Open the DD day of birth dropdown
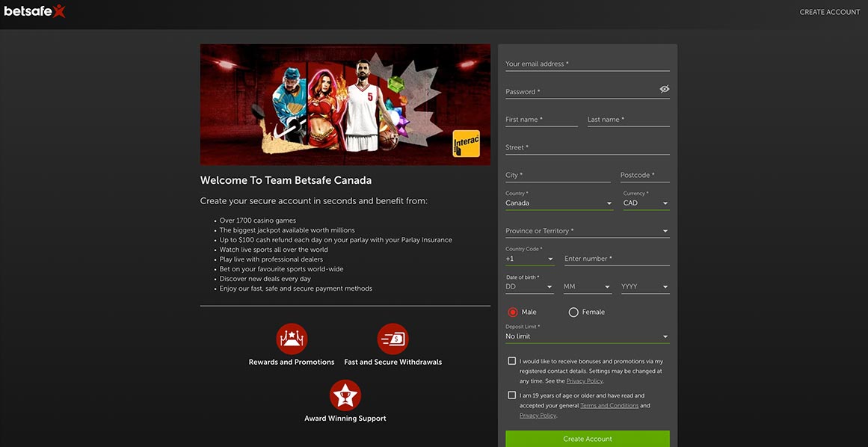Image resolution: width=868 pixels, height=447 pixels. click(x=529, y=286)
